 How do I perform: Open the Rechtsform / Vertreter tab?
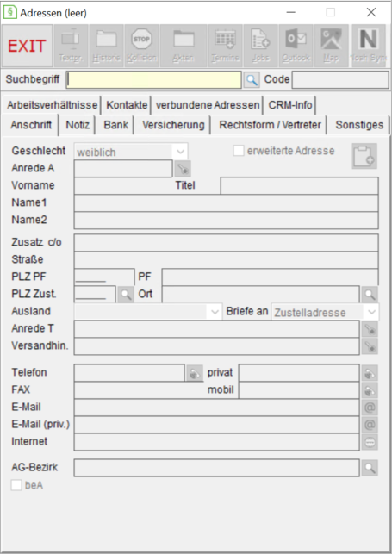click(x=271, y=125)
